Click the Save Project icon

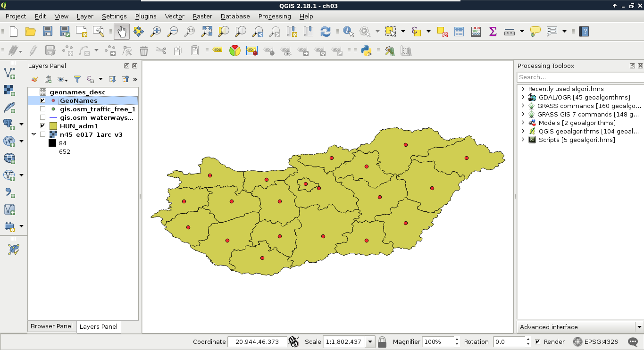point(48,32)
